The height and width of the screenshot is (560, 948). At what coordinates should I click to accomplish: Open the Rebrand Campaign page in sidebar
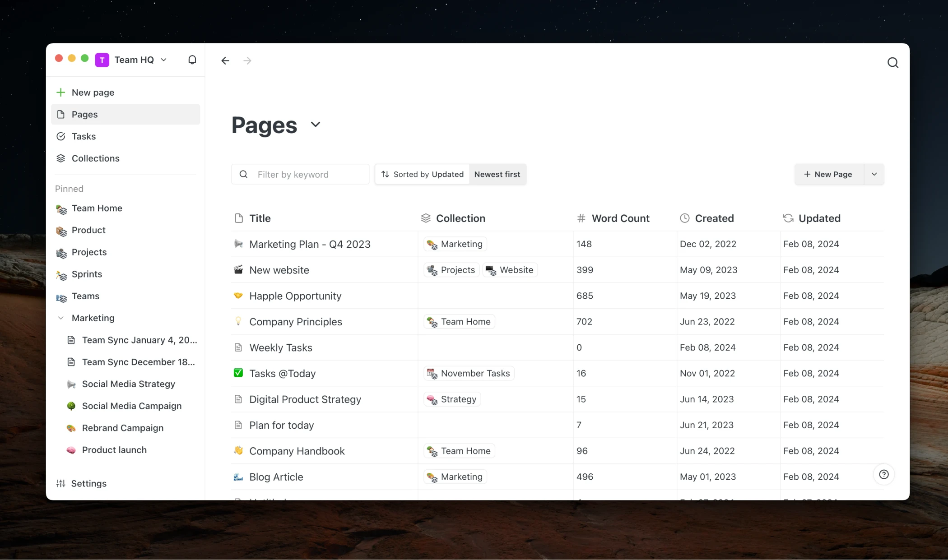(122, 428)
